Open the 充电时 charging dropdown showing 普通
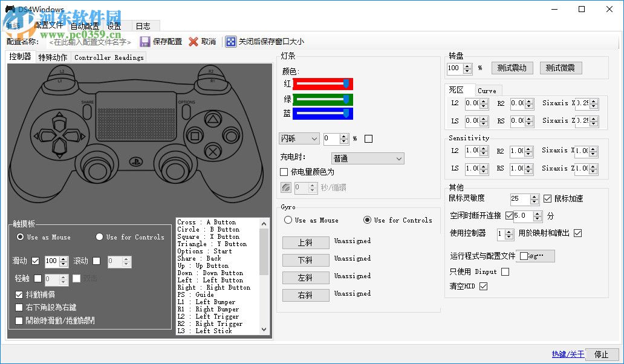The image size is (624, 364). [366, 158]
